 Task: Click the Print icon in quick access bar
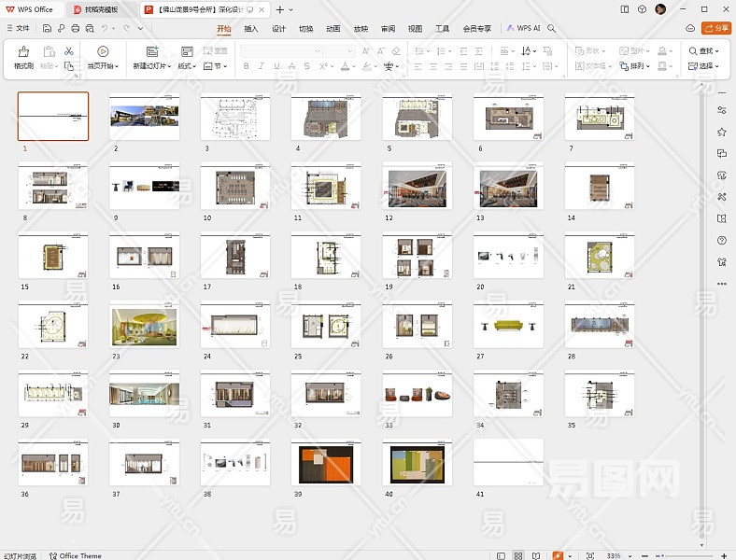pyautogui.click(x=75, y=29)
